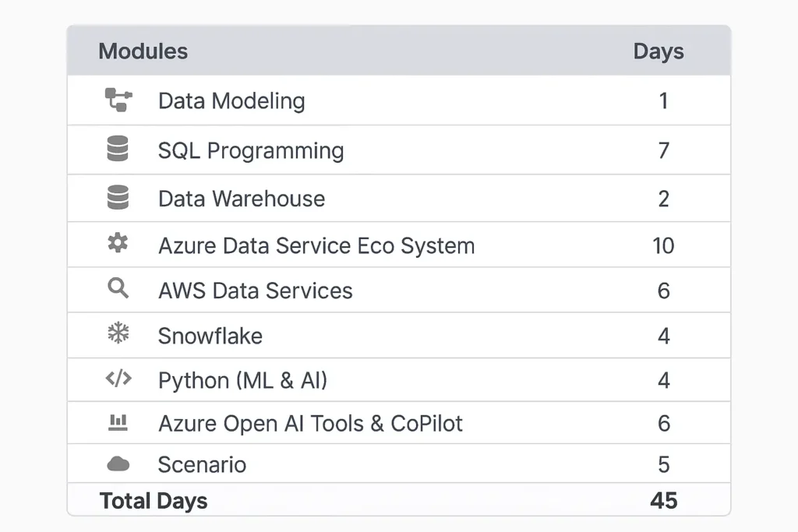
Task: Select the Python (ML & AI) module name
Action: pyautogui.click(x=242, y=380)
